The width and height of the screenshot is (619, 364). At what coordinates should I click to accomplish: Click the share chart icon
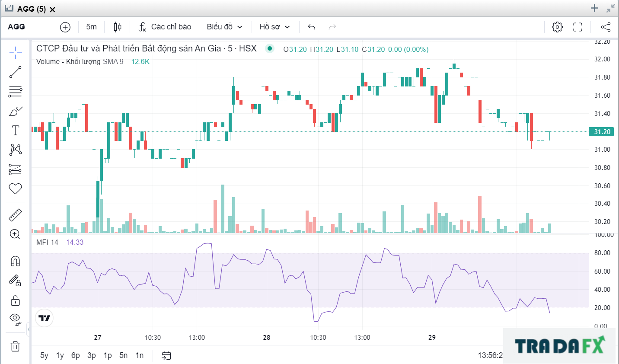click(606, 27)
